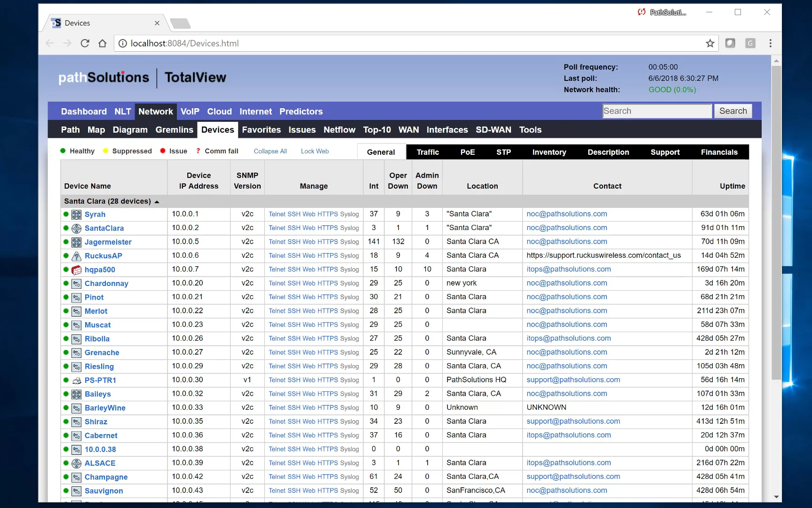Click the PS-PTR1 printer icon

click(76, 381)
